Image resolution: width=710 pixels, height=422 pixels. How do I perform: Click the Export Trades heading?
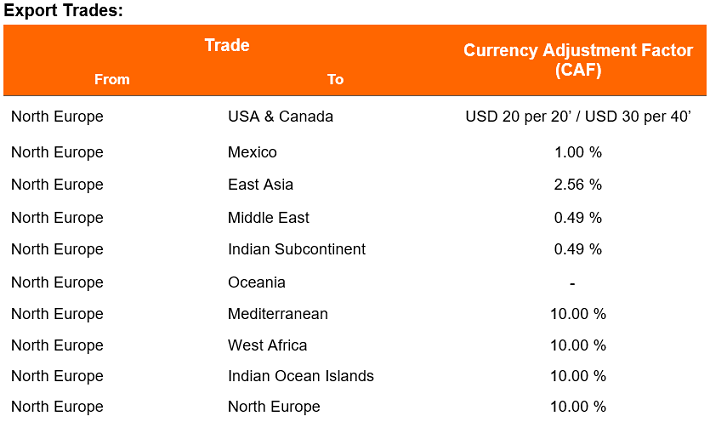(63, 10)
